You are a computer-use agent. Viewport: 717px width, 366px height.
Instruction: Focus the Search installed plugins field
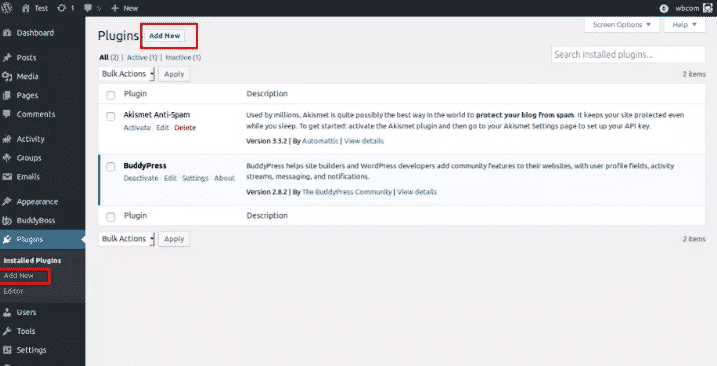click(628, 54)
